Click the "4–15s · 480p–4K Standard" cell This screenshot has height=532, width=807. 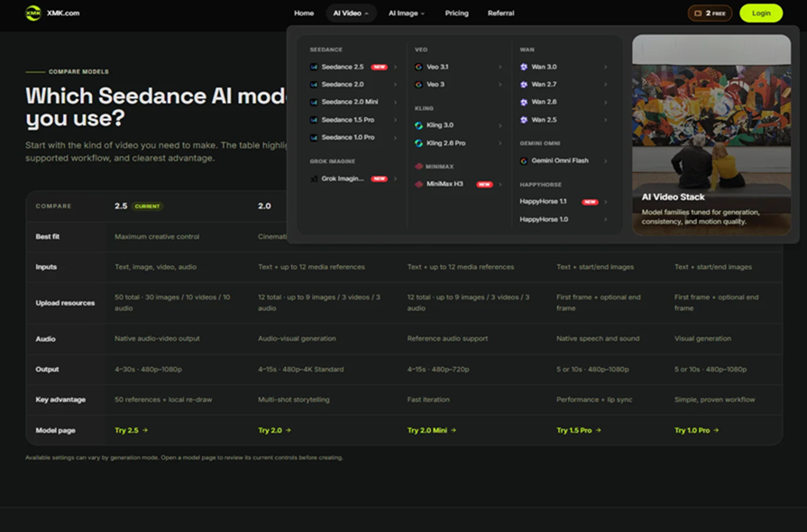click(300, 370)
